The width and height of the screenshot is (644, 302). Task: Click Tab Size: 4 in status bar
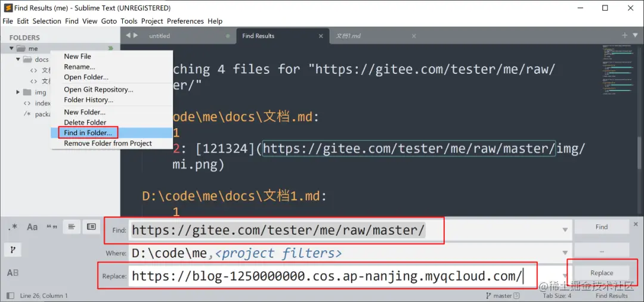click(557, 296)
